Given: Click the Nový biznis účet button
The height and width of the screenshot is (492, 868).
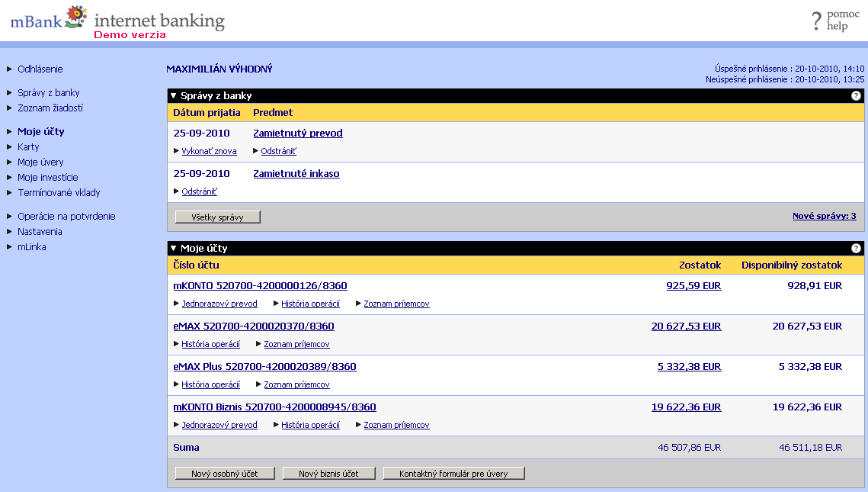Looking at the screenshot, I should coord(328,474).
